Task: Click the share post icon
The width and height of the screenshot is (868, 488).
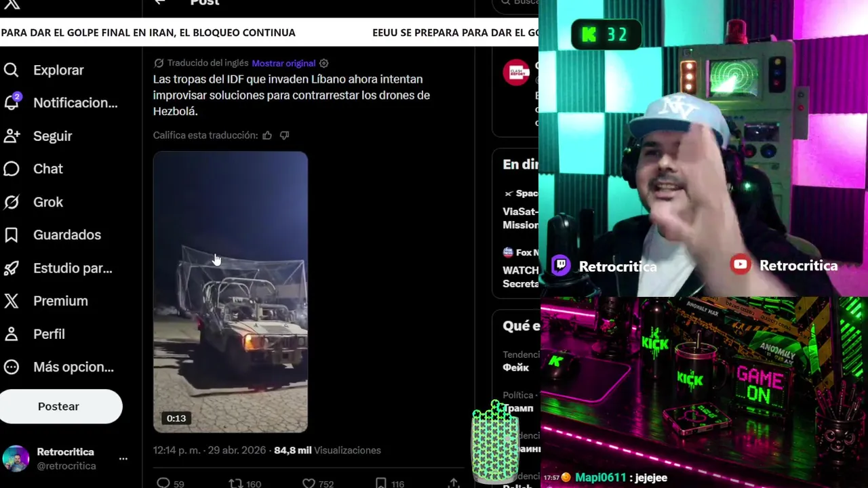Action: pos(454,483)
